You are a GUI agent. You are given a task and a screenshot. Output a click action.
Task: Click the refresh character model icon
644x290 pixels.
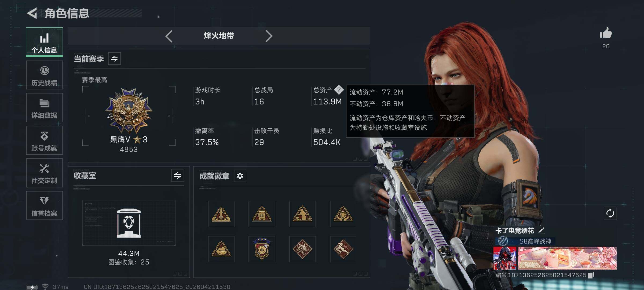pyautogui.click(x=610, y=213)
